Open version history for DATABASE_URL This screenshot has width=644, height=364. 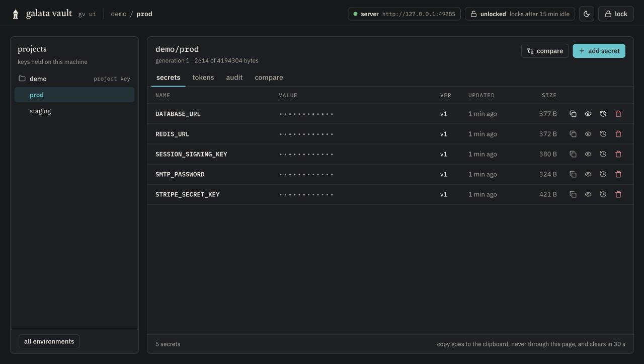[x=603, y=114]
